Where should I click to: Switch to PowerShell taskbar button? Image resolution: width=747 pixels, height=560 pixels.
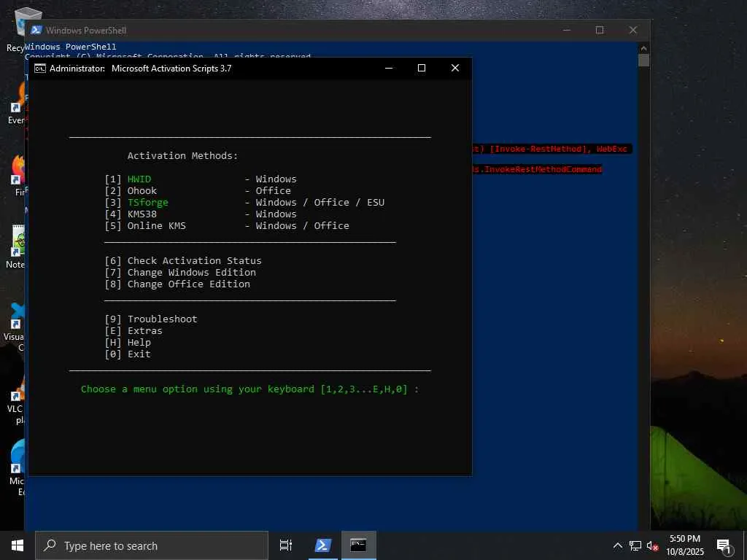[x=322, y=545]
